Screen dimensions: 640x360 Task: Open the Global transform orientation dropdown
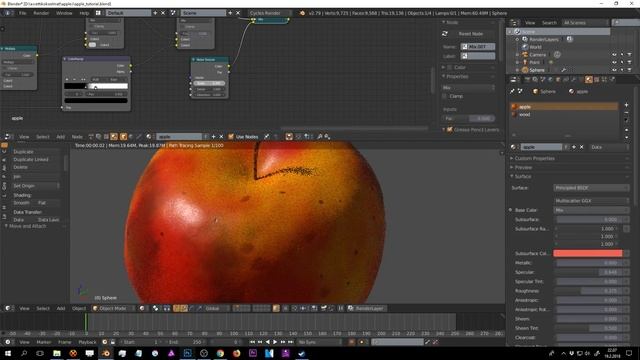click(x=216, y=309)
